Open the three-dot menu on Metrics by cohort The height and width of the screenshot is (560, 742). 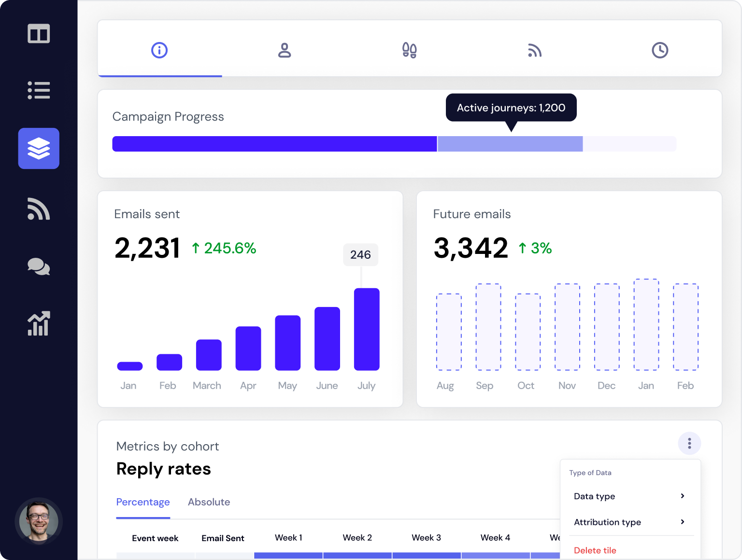(689, 443)
